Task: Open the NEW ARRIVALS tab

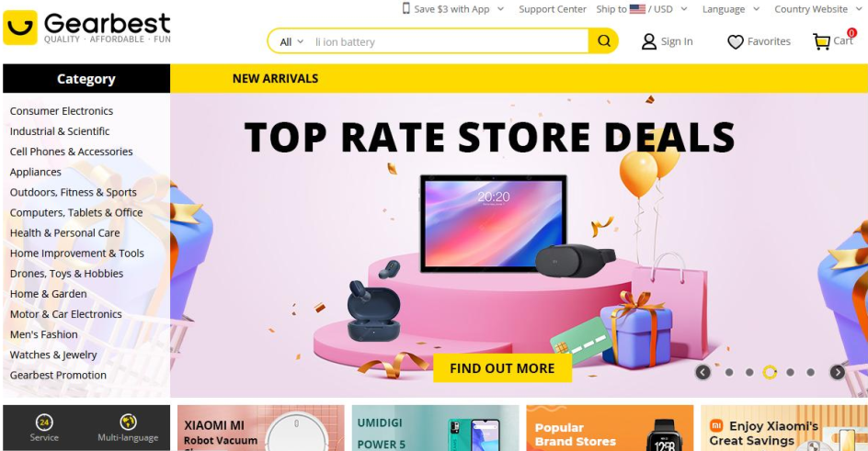Action: [x=275, y=78]
